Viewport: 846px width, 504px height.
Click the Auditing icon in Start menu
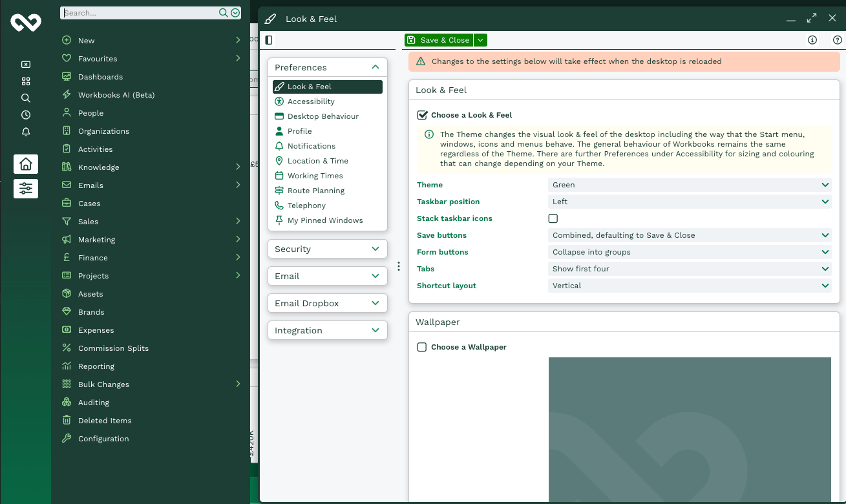[x=67, y=402]
